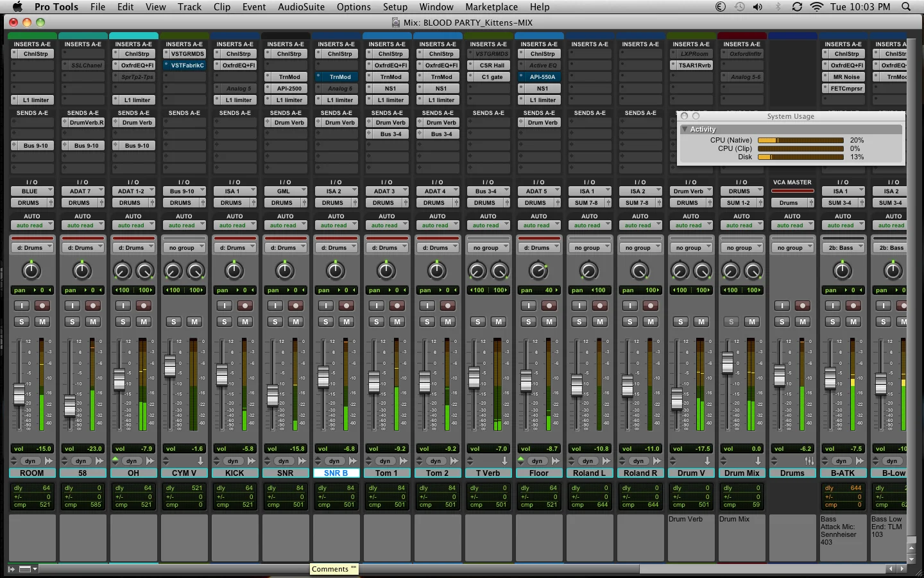Viewport: 924px width, 578px height.
Task: Open ChnlStrp insert on ROOM track
Action: (31, 54)
